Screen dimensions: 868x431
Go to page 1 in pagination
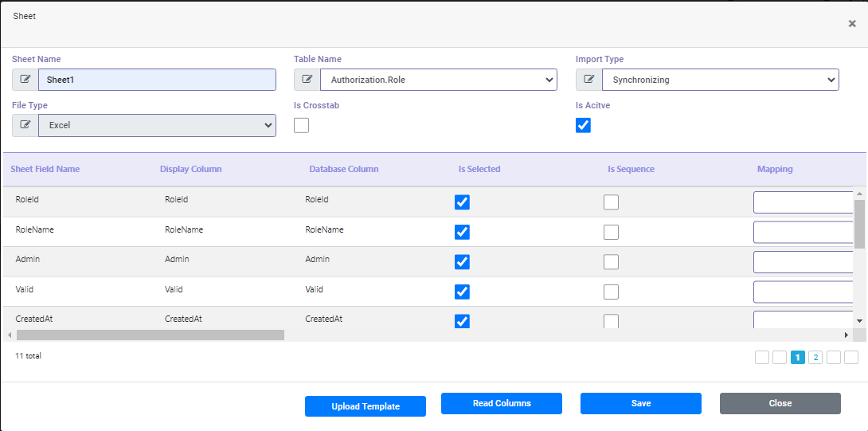point(798,358)
